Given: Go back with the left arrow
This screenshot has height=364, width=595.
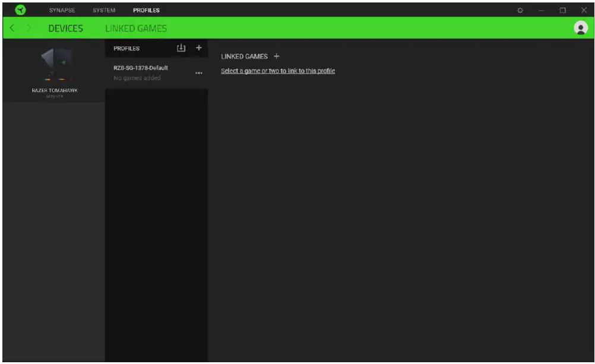Looking at the screenshot, I should coord(12,28).
